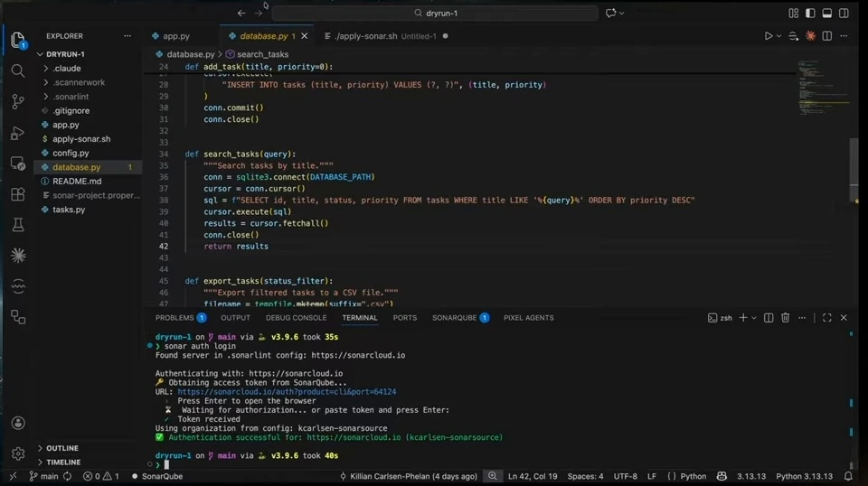
Task: Open errors and warnings count in status bar
Action: click(x=100, y=476)
